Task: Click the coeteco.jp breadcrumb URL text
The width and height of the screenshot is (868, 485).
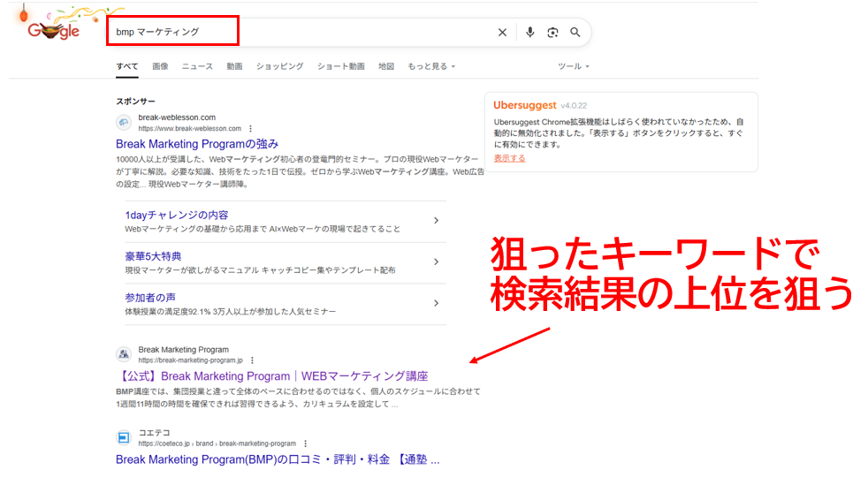Action: click(217, 443)
